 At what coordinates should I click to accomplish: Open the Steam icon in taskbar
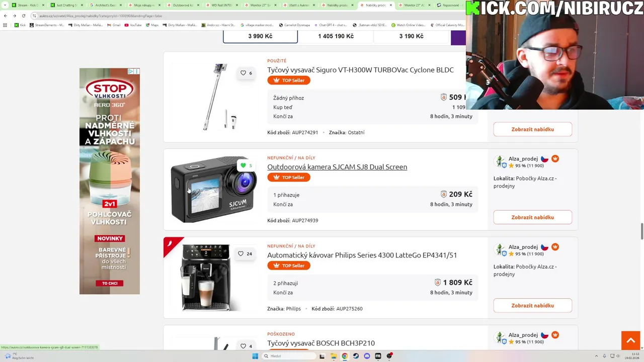356,356
